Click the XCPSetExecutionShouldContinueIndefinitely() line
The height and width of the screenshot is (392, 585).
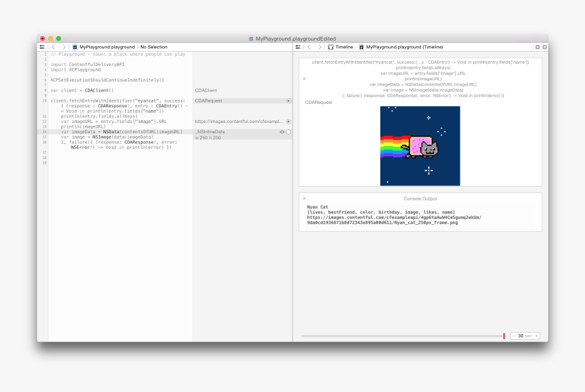click(107, 80)
